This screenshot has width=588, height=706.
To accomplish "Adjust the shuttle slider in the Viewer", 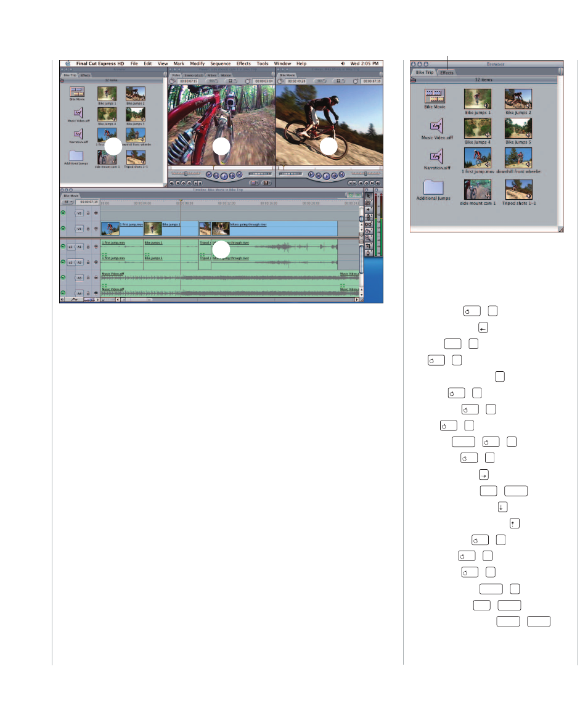I will point(186,173).
